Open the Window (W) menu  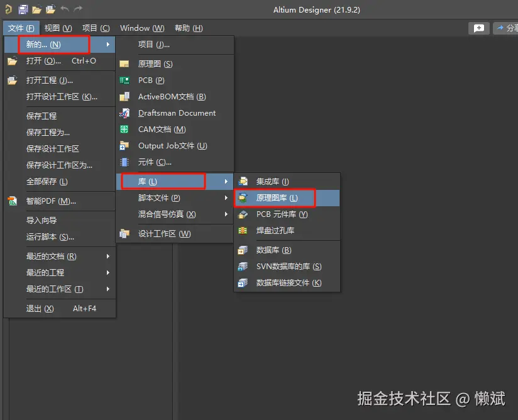tap(142, 28)
